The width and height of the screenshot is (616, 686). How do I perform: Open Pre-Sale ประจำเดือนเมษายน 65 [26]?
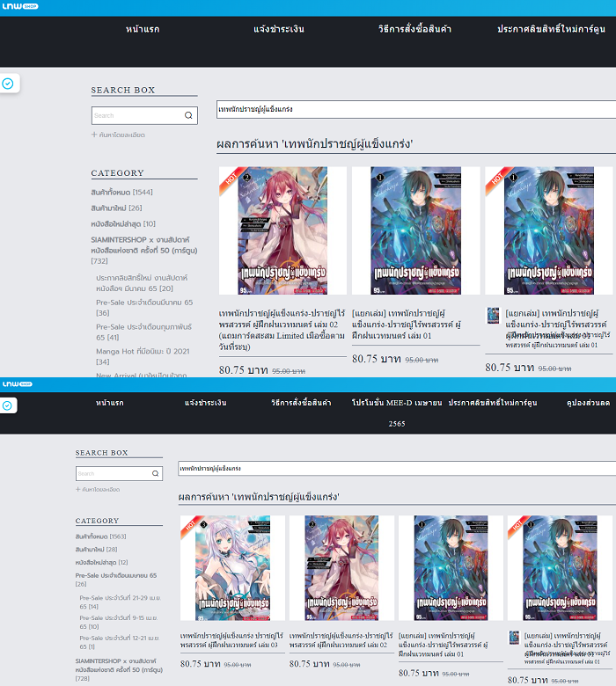pyautogui.click(x=115, y=580)
